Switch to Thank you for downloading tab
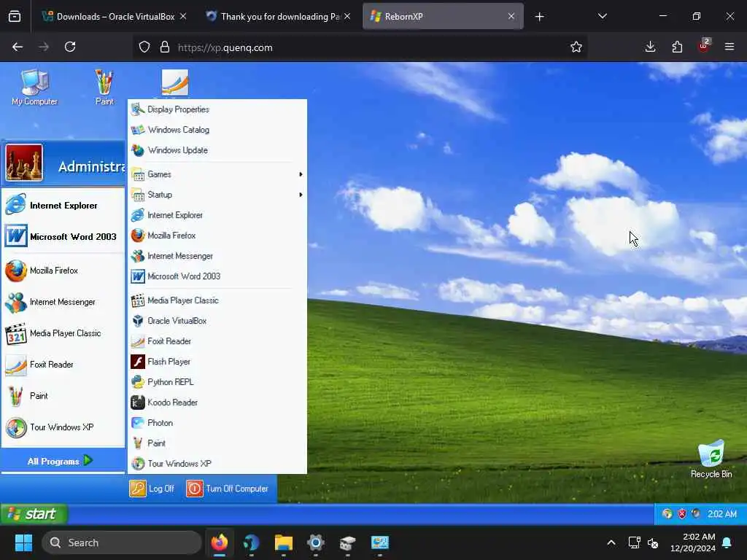This screenshot has height=560, width=747. pyautogui.click(x=279, y=16)
